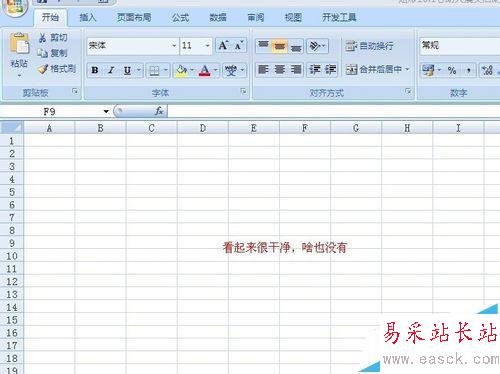Screen dimensions: 500x374
Task: Click into the formula bar
Action: pyautogui.click(x=333, y=111)
